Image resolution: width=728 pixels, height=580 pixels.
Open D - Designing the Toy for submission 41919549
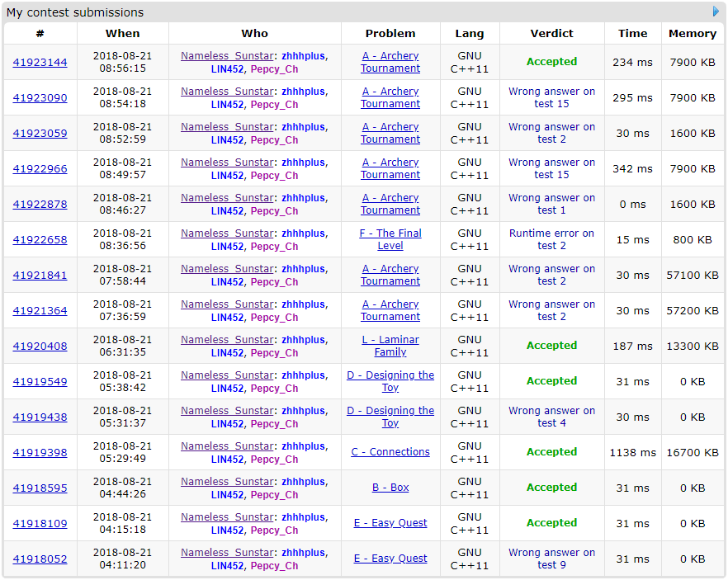390,381
